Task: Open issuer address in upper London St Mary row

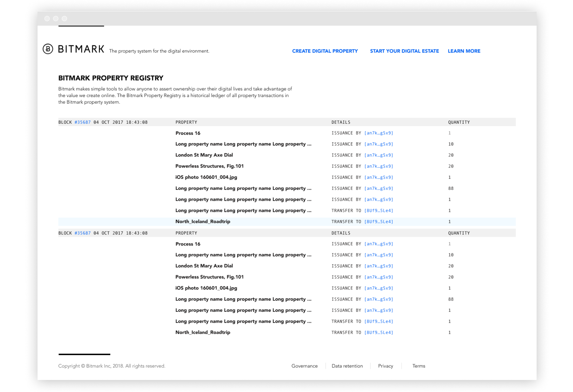Action: point(379,155)
